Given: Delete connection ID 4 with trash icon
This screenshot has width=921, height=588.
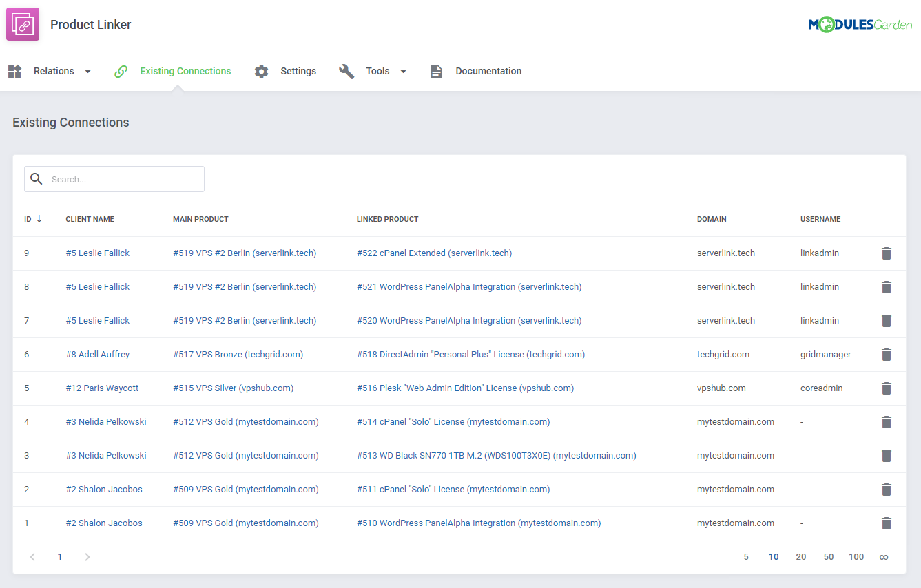Looking at the screenshot, I should [x=887, y=422].
